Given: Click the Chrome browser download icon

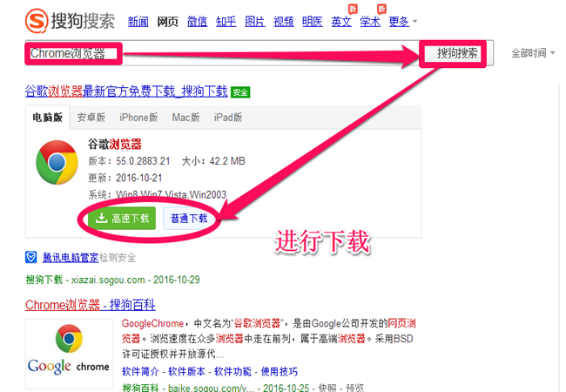Looking at the screenshot, I should (x=57, y=162).
